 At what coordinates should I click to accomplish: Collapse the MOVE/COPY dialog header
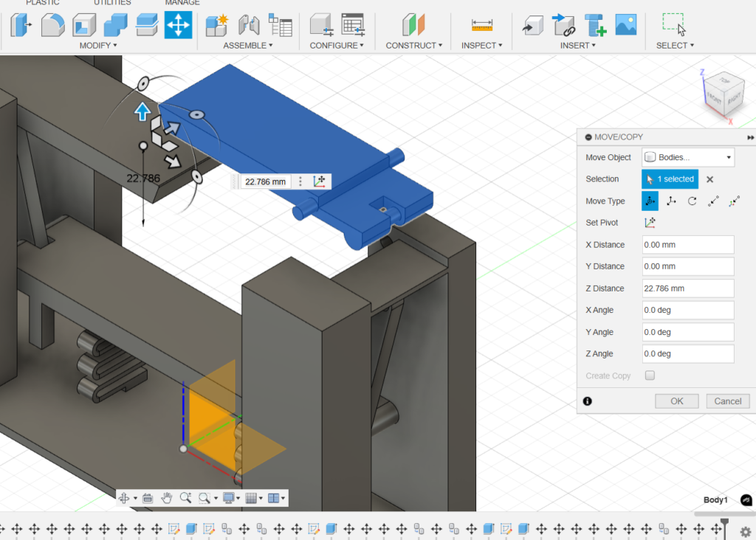(588, 137)
